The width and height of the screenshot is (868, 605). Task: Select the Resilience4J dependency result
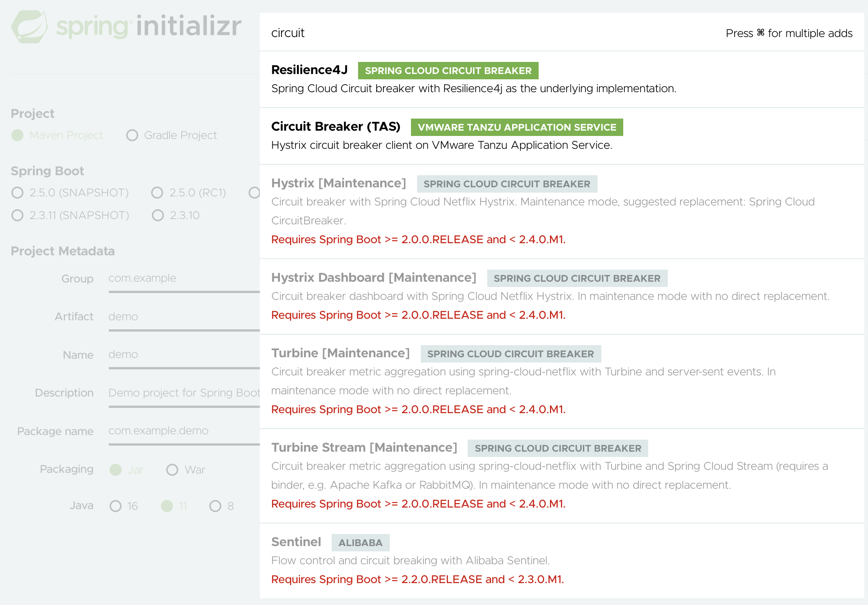click(x=309, y=70)
